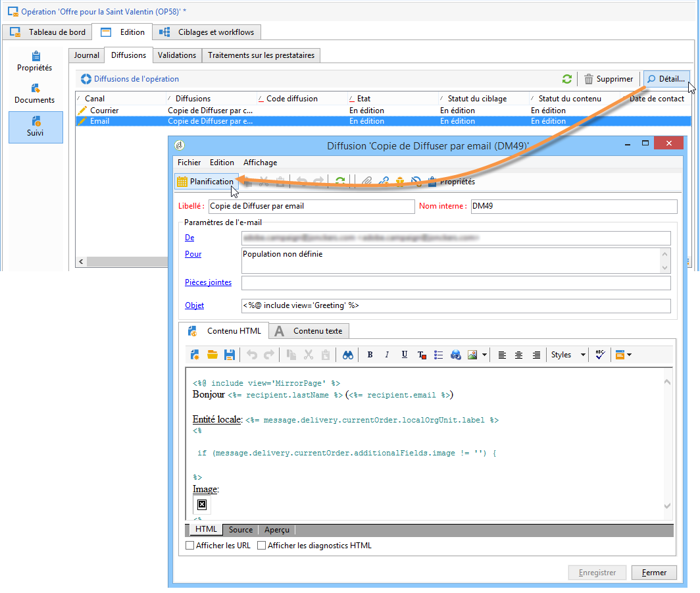Expand the insert image dropdown arrow
This screenshot has width=700, height=593.
tap(485, 355)
